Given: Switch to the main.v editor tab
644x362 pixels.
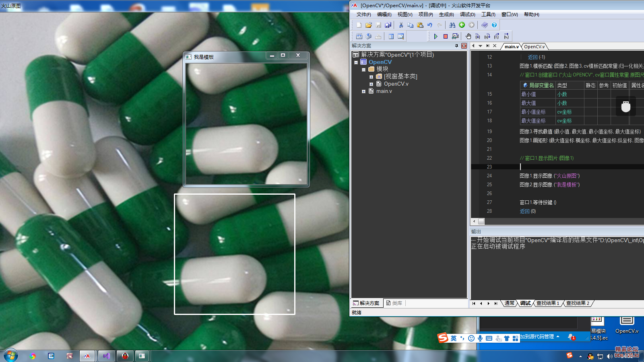Looking at the screenshot, I should point(512,47).
